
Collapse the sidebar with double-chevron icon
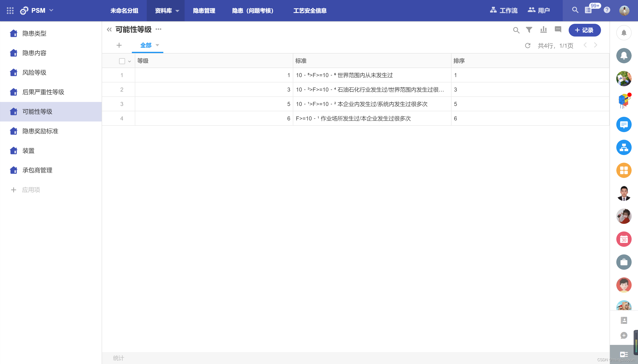click(109, 30)
